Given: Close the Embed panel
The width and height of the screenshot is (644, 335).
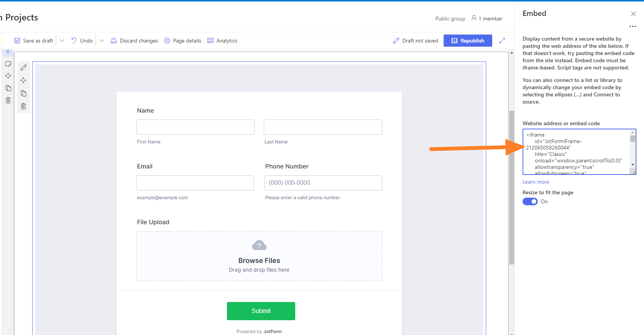Looking at the screenshot, I should [633, 14].
